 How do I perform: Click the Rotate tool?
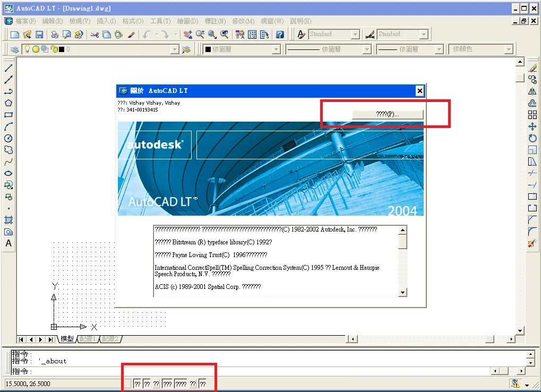533,139
